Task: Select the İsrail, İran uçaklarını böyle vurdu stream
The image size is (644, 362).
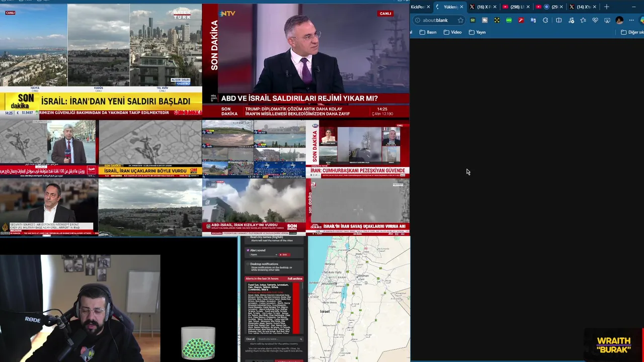Action: click(x=150, y=148)
